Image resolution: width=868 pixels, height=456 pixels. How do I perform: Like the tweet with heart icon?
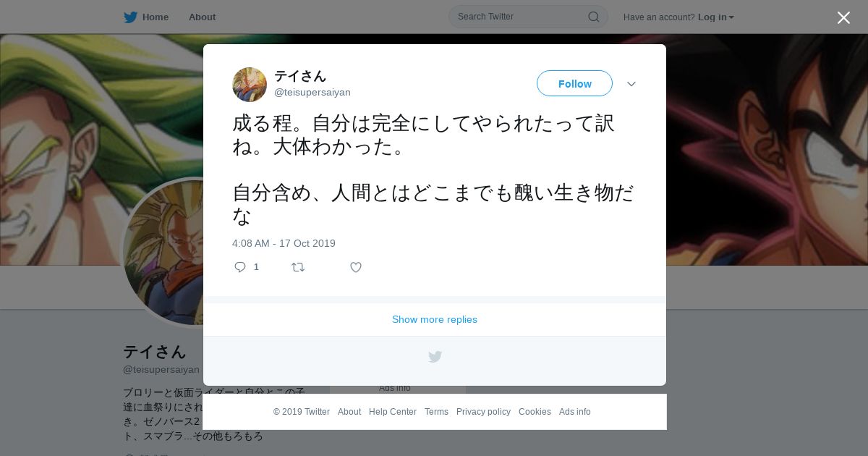tap(356, 267)
